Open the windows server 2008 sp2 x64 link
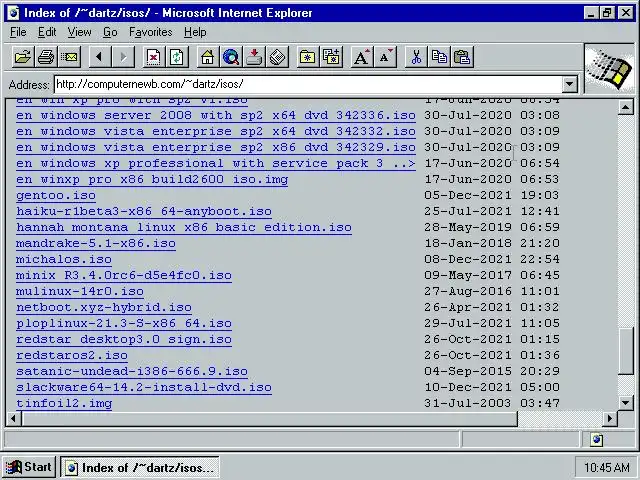The image size is (640, 480). (216, 116)
